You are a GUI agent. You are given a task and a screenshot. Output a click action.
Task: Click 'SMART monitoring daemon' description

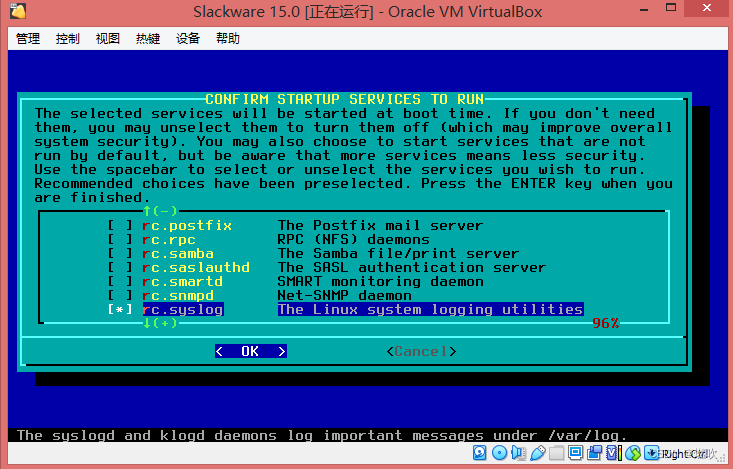click(381, 282)
